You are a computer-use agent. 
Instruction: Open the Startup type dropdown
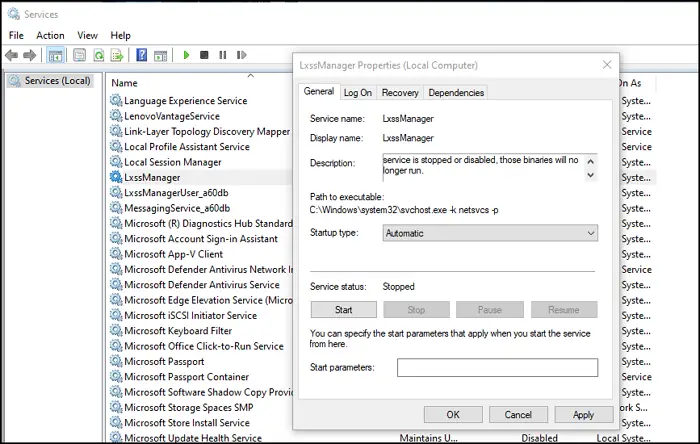(x=490, y=233)
